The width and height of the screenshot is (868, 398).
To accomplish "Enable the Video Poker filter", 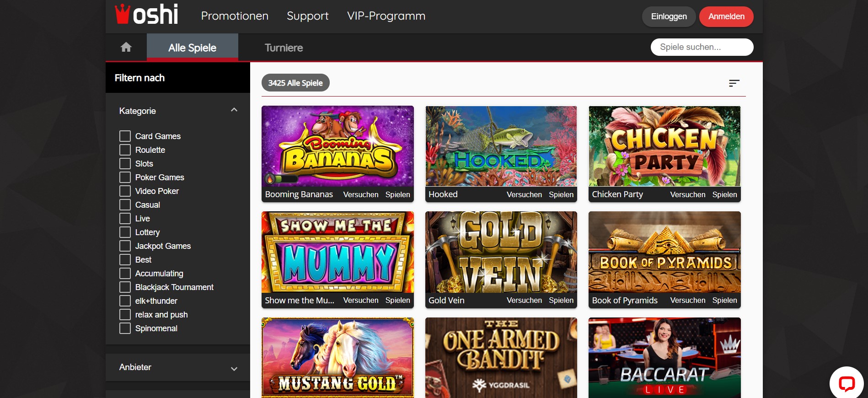I will click(125, 191).
